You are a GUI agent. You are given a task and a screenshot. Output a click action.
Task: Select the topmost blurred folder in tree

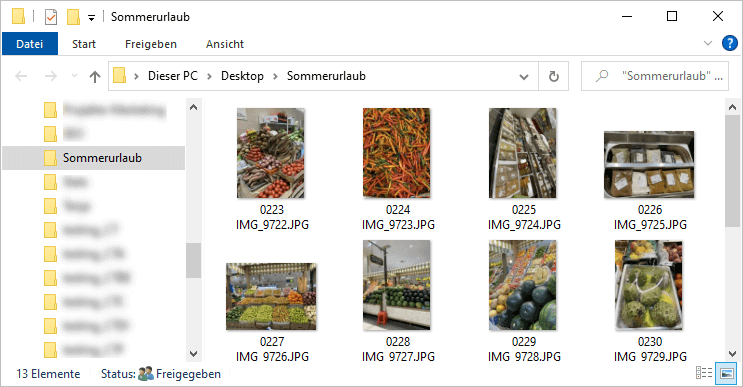pyautogui.click(x=94, y=110)
